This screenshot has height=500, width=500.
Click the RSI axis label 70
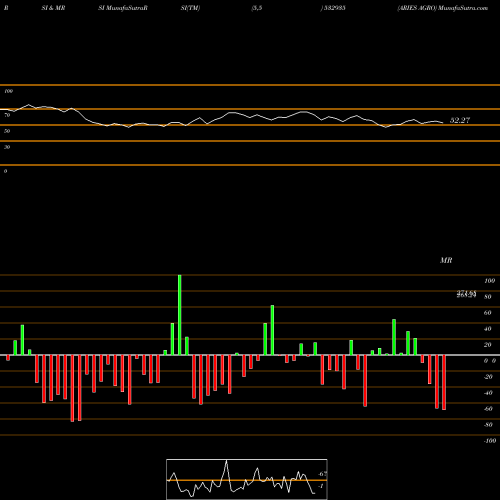coord(7,115)
